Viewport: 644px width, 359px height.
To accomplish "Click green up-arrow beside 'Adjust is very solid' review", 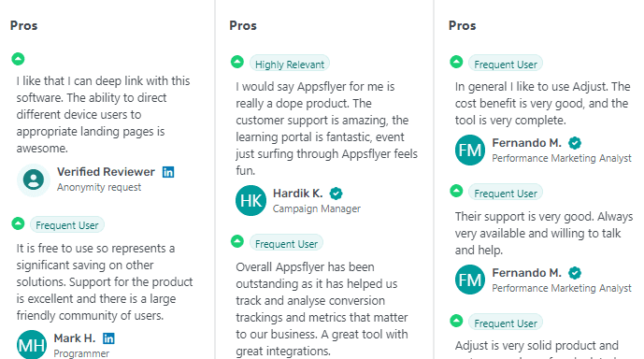I will [456, 321].
